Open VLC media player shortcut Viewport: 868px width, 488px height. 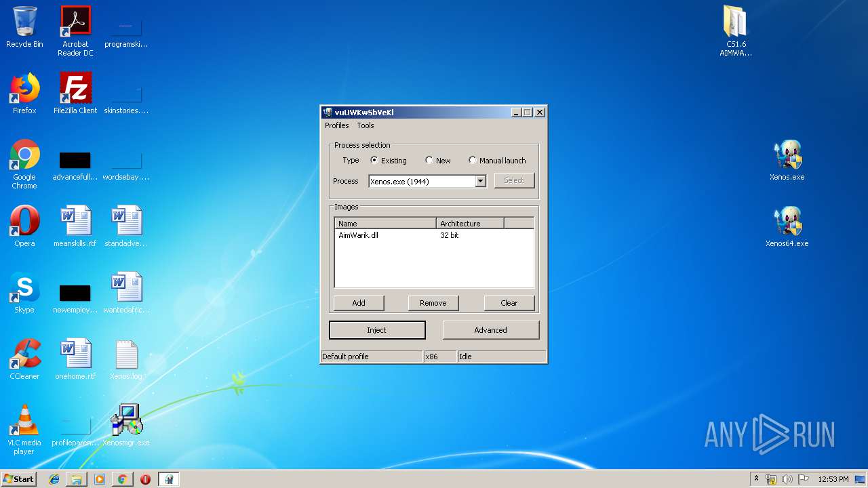coord(24,430)
